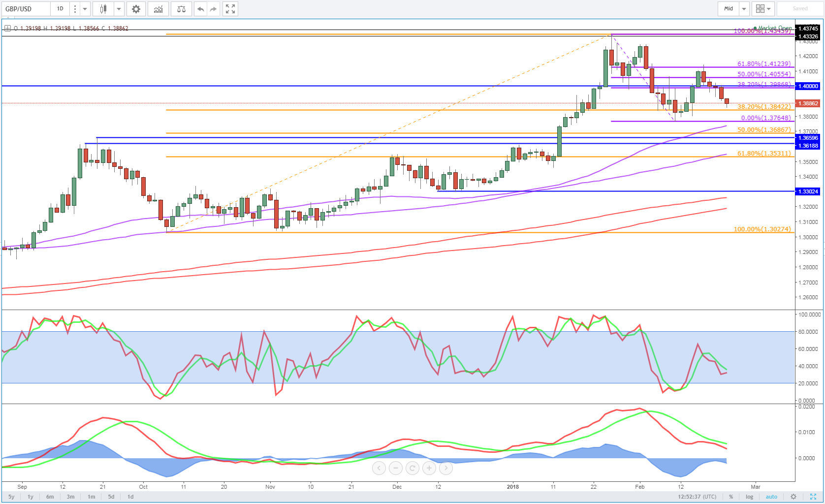Viewport: 825px width, 504px height.
Task: Click the Feb date axis label
Action: point(639,487)
